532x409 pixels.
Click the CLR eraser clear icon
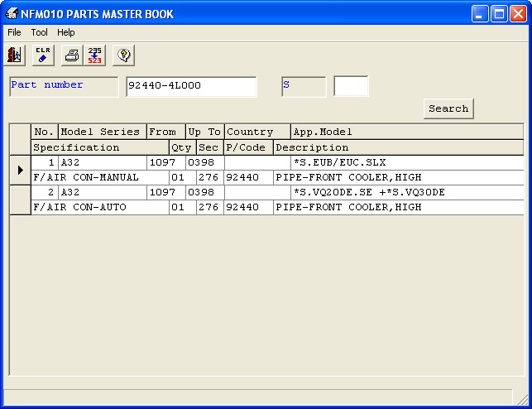pos(43,55)
